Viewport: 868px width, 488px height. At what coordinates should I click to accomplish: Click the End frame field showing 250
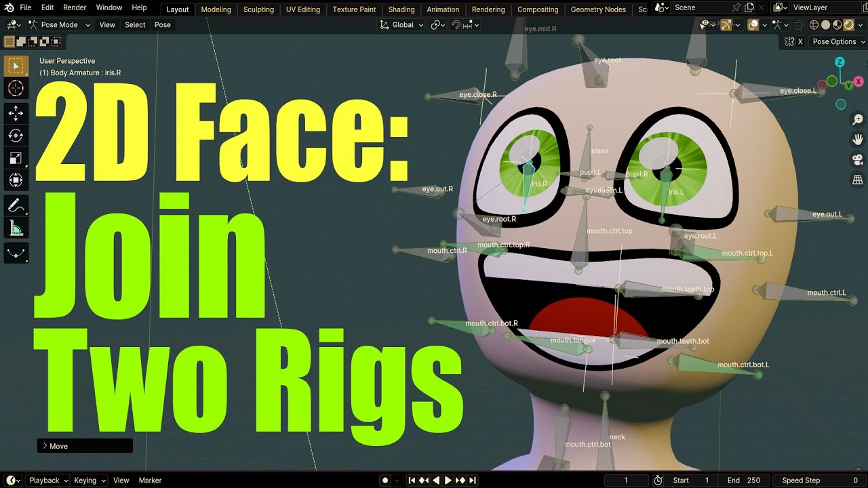745,480
